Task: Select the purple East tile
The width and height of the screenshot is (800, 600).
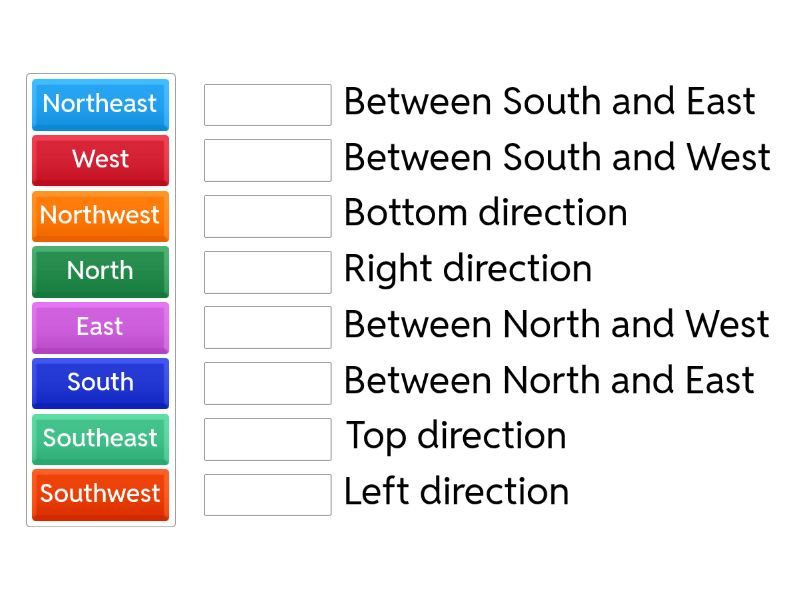Action: click(x=100, y=327)
